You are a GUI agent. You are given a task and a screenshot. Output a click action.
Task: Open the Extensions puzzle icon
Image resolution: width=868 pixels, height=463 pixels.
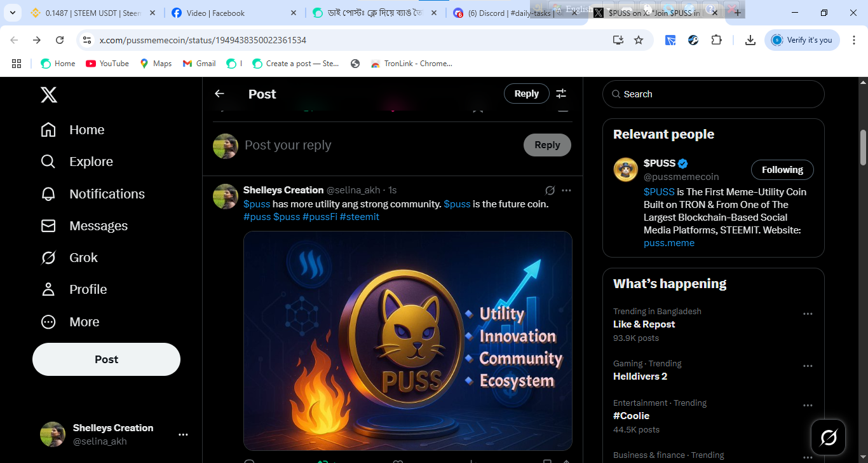[x=717, y=40]
